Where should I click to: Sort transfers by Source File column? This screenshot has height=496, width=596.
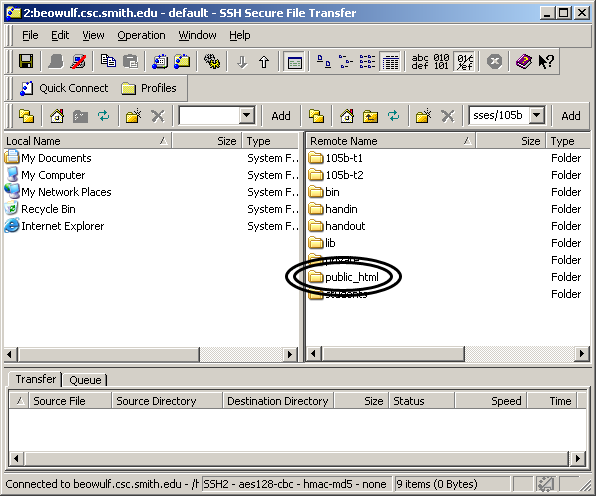point(70,401)
